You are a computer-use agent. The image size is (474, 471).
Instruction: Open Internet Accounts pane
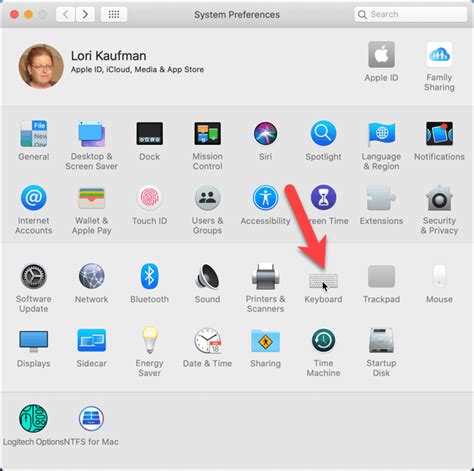click(x=33, y=198)
